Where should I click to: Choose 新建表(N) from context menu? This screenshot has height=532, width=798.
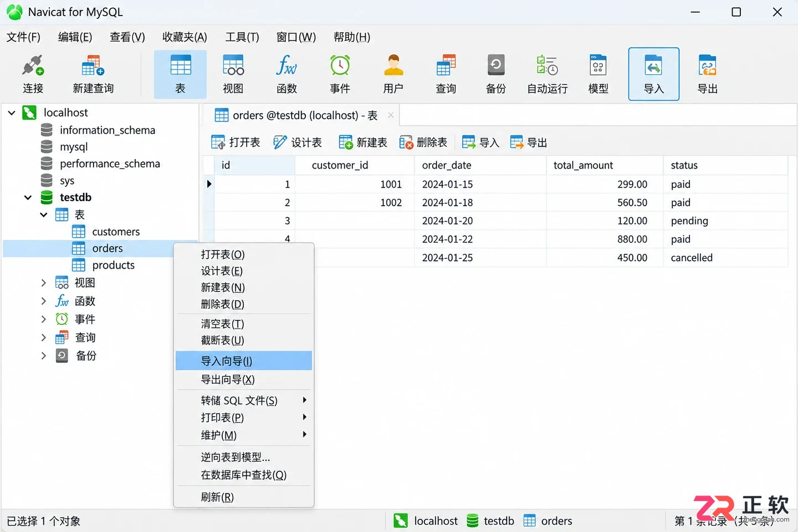click(x=244, y=288)
